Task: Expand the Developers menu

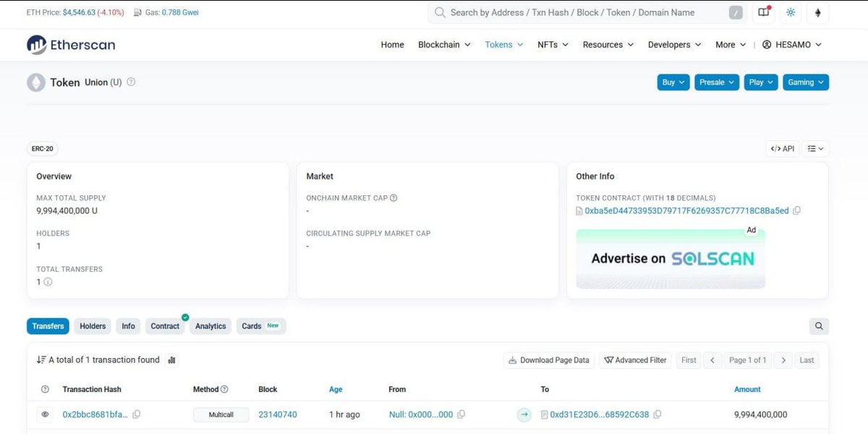Action: coord(674,45)
